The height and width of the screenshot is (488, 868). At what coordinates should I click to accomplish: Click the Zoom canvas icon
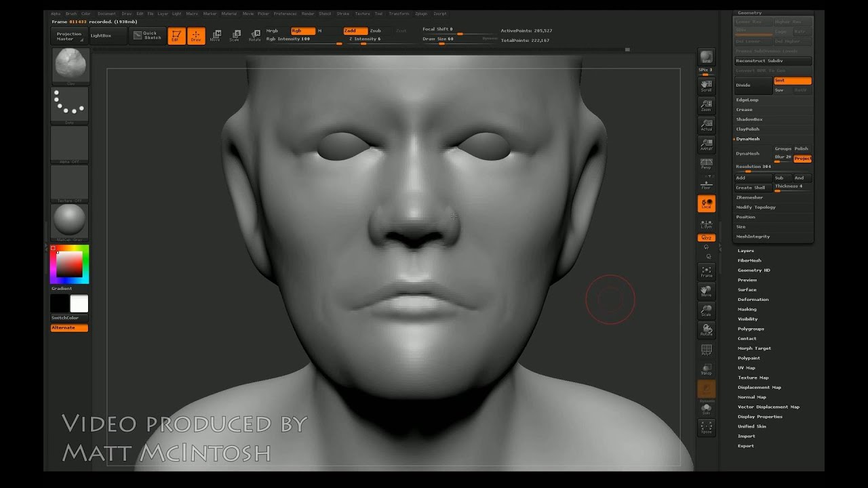pos(706,106)
